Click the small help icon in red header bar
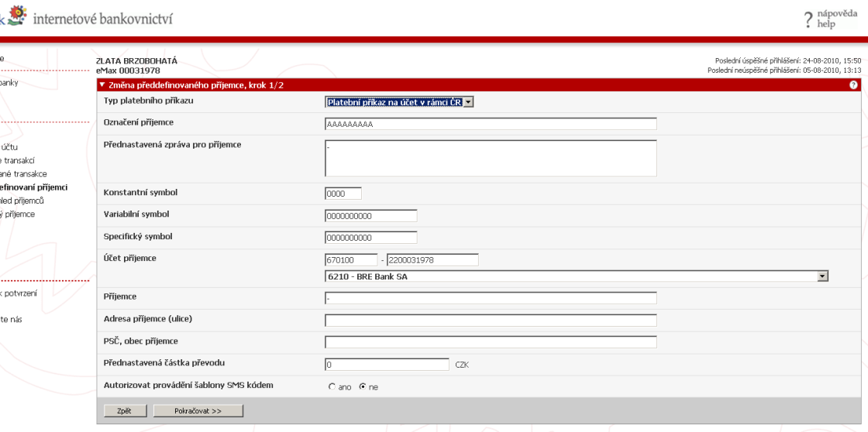 [853, 85]
